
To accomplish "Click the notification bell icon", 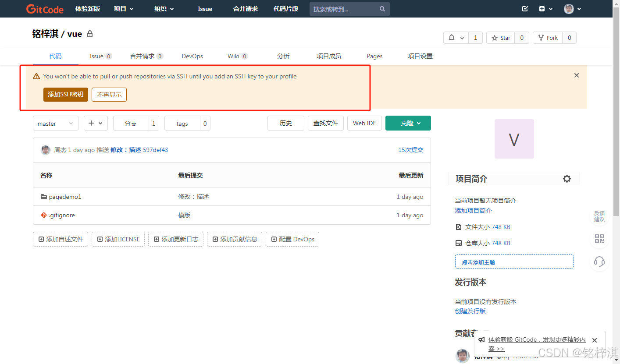I will point(452,38).
